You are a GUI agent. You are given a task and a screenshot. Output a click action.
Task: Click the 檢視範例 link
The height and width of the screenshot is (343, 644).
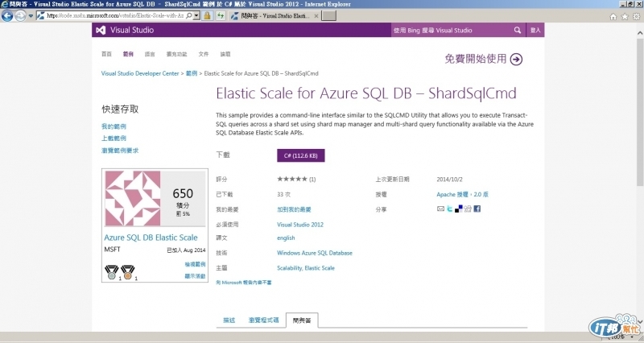click(x=195, y=265)
